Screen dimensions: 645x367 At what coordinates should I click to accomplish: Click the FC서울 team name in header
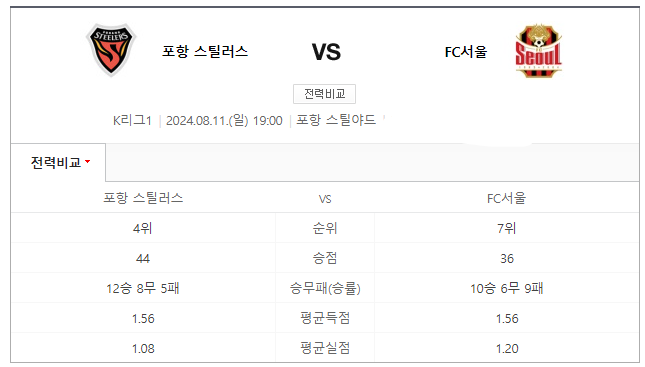(466, 52)
